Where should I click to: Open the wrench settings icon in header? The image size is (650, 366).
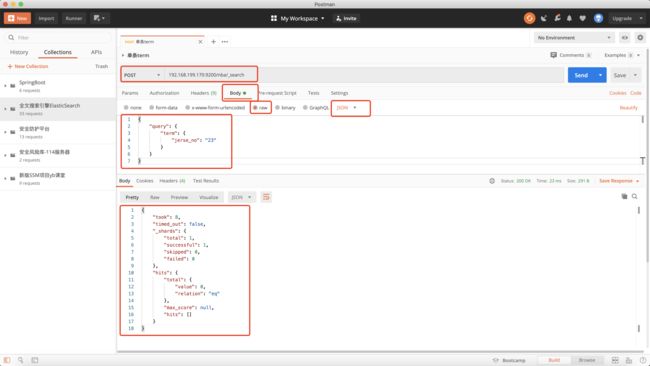click(557, 18)
